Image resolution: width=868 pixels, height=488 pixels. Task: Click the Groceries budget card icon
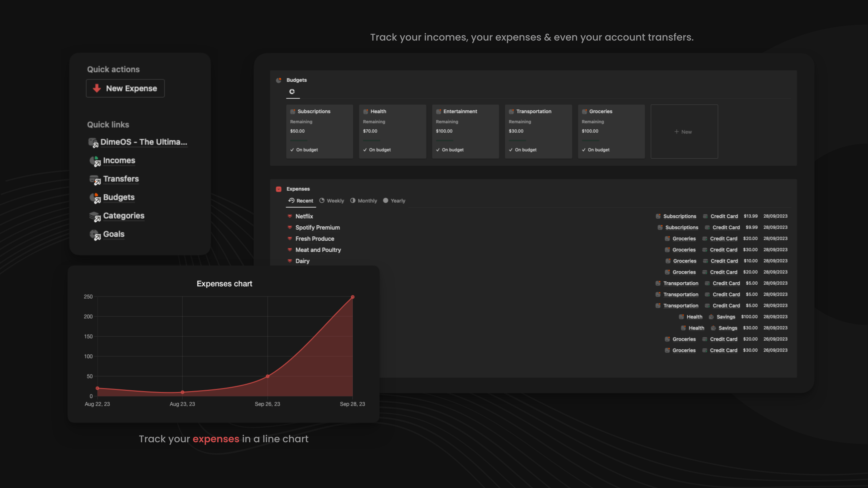pyautogui.click(x=585, y=111)
